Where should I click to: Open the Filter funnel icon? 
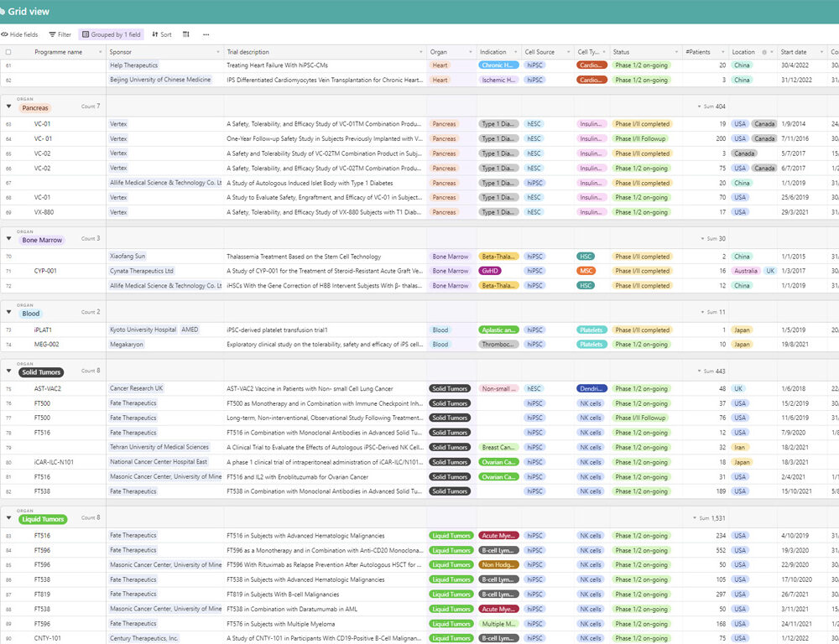tap(52, 34)
